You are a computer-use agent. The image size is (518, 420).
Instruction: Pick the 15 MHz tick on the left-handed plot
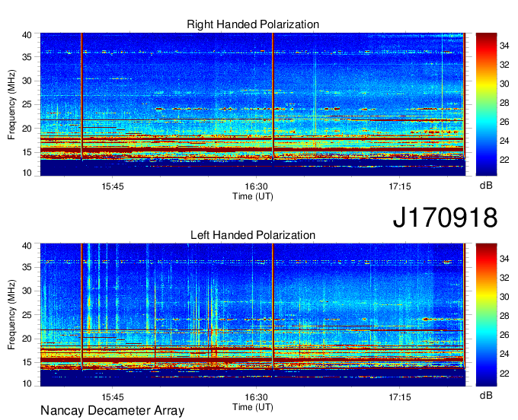(27, 363)
